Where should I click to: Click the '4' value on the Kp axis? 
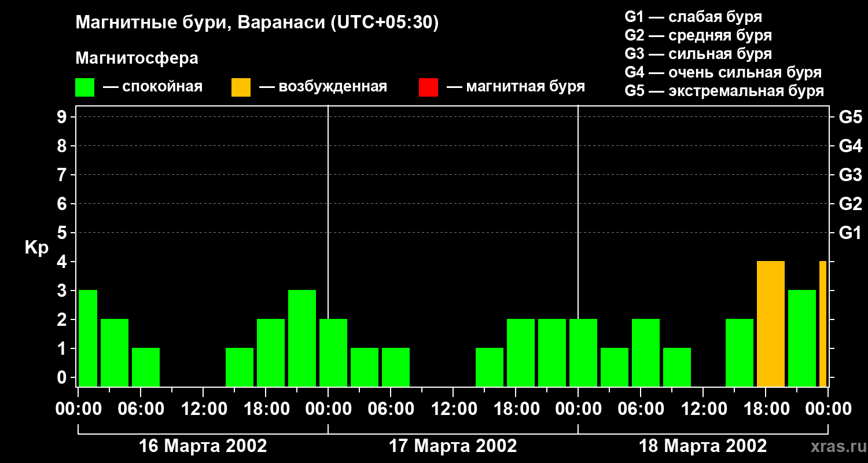(63, 262)
